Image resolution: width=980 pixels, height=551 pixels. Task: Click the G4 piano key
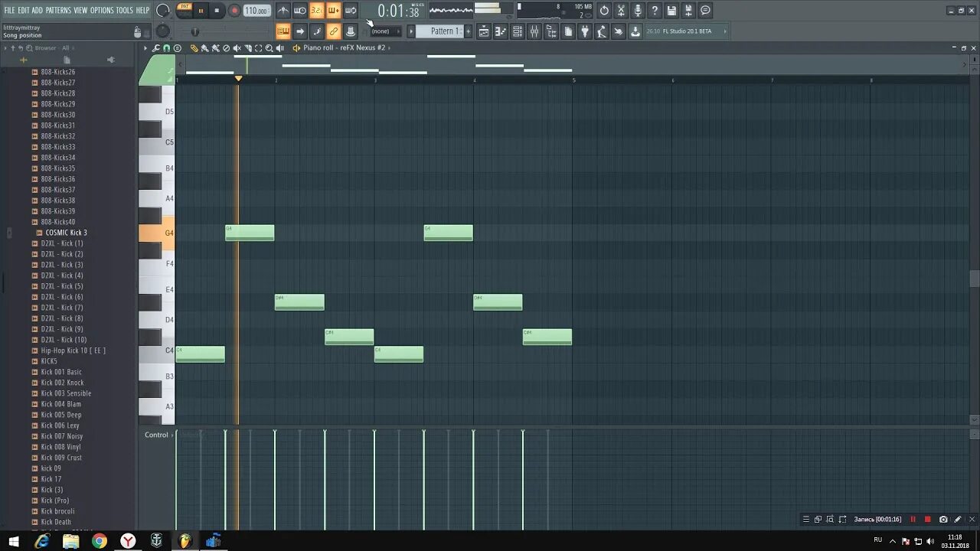pyautogui.click(x=156, y=233)
